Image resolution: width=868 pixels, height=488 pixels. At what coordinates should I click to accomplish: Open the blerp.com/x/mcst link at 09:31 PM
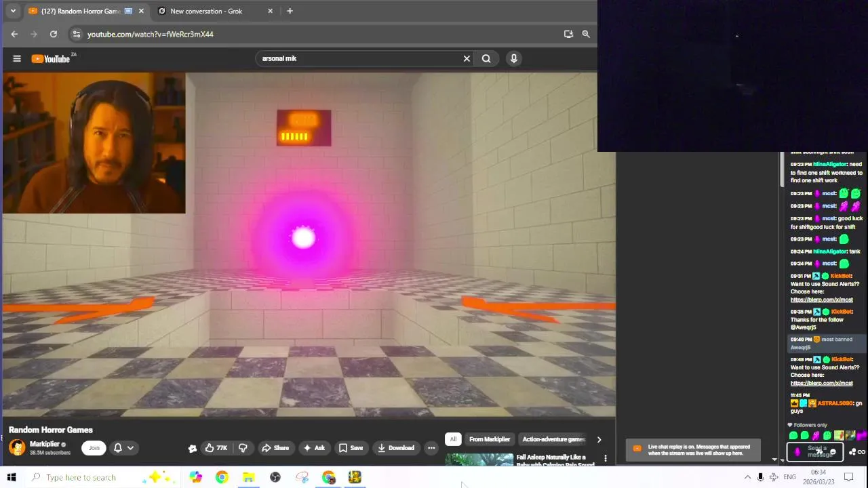[x=821, y=300]
